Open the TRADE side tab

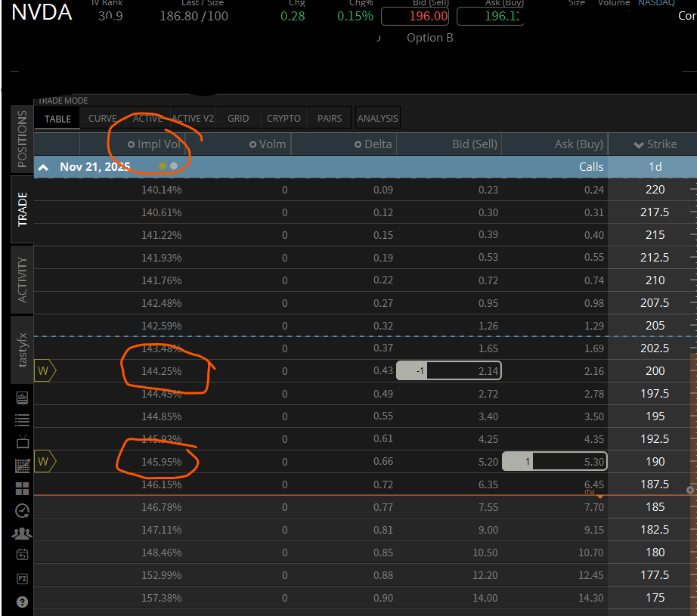pos(22,209)
